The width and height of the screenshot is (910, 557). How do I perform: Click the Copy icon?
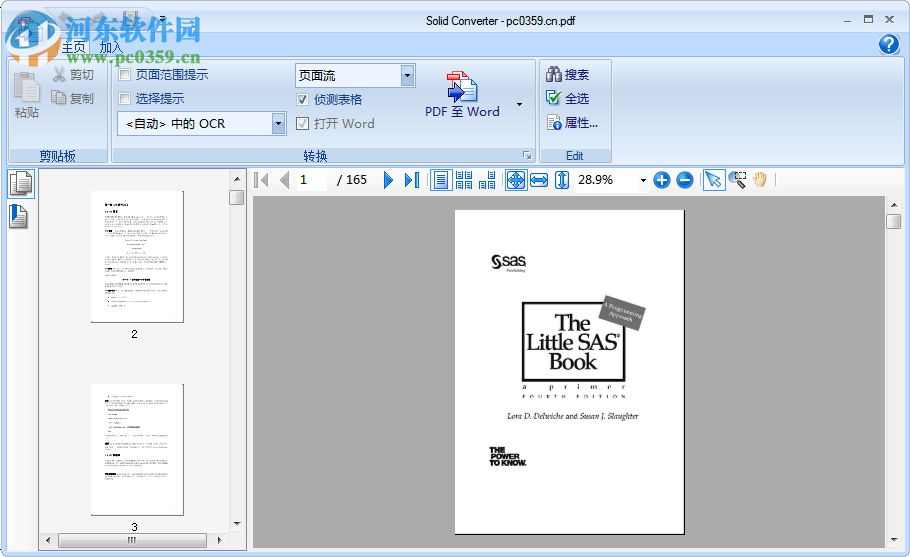(x=59, y=97)
